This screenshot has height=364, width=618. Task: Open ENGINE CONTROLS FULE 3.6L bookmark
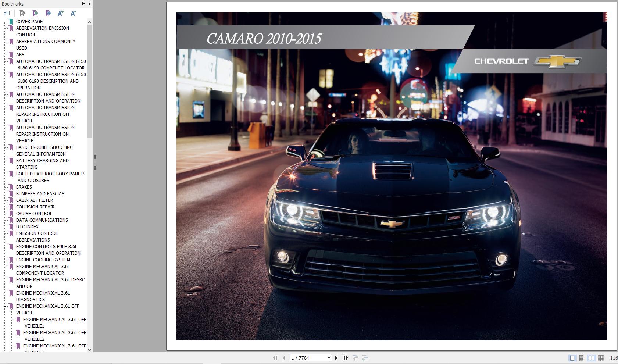tap(48, 250)
